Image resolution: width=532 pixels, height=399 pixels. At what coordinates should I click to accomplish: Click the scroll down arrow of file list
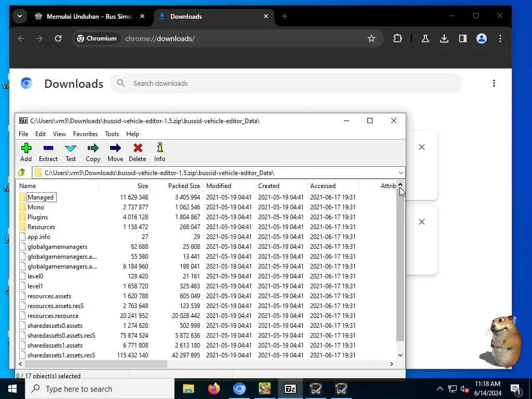point(401,355)
